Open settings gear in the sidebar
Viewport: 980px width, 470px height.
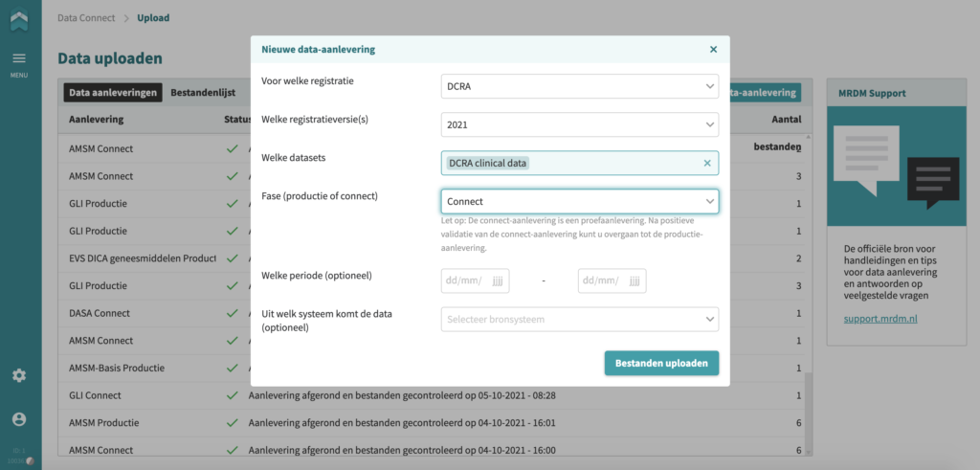(19, 375)
